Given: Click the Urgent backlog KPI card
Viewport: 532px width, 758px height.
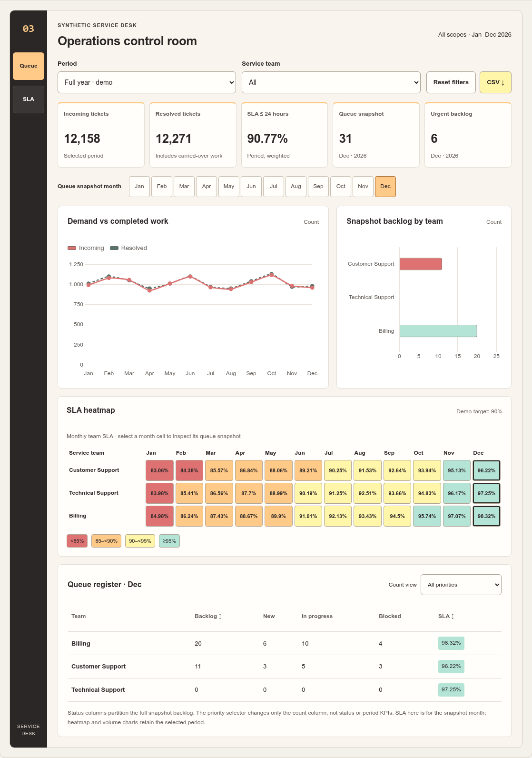Looking at the screenshot, I should click(468, 135).
